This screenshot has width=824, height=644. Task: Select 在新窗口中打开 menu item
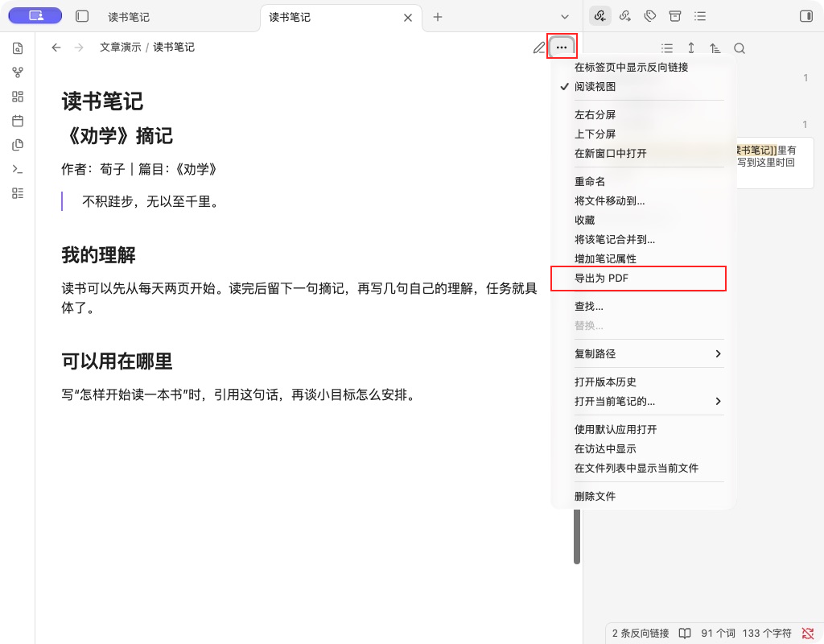pos(638,154)
